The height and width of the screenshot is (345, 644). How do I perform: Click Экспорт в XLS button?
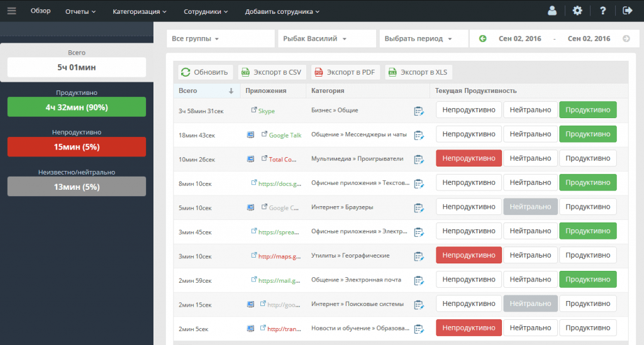pos(418,72)
